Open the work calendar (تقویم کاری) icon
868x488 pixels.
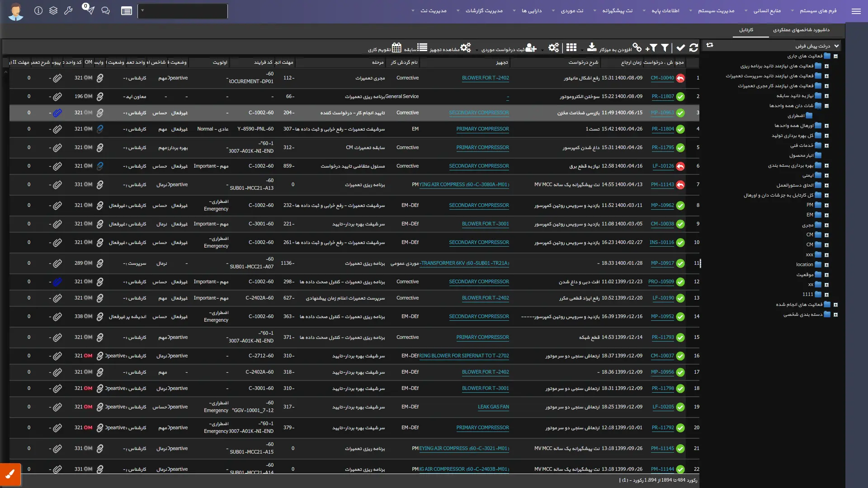[x=396, y=47]
